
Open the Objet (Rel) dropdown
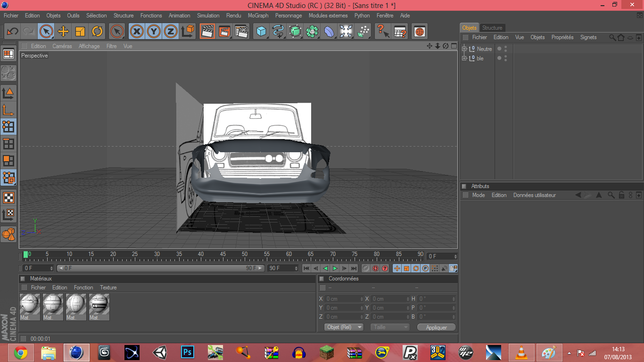click(344, 327)
